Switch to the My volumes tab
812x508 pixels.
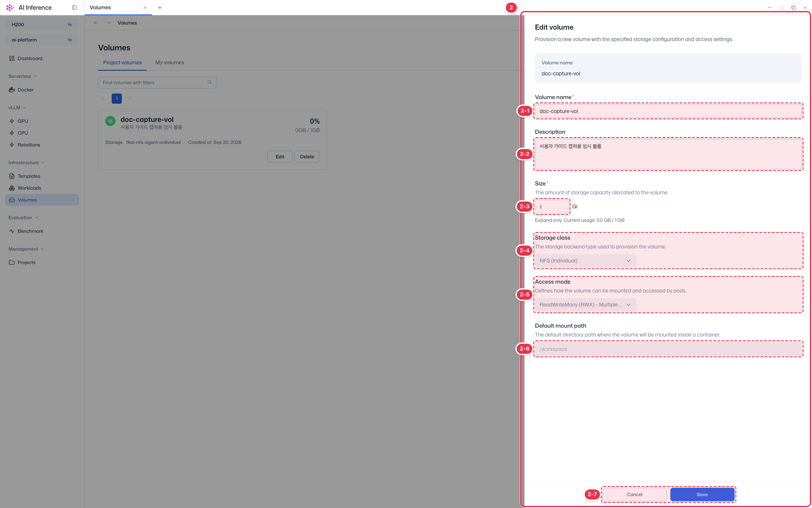coord(170,63)
